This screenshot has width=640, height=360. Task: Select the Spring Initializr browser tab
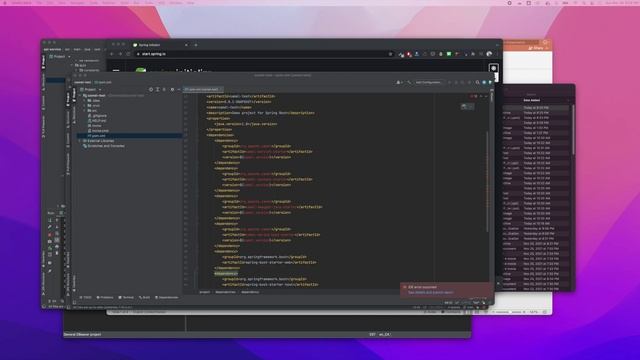(x=160, y=45)
